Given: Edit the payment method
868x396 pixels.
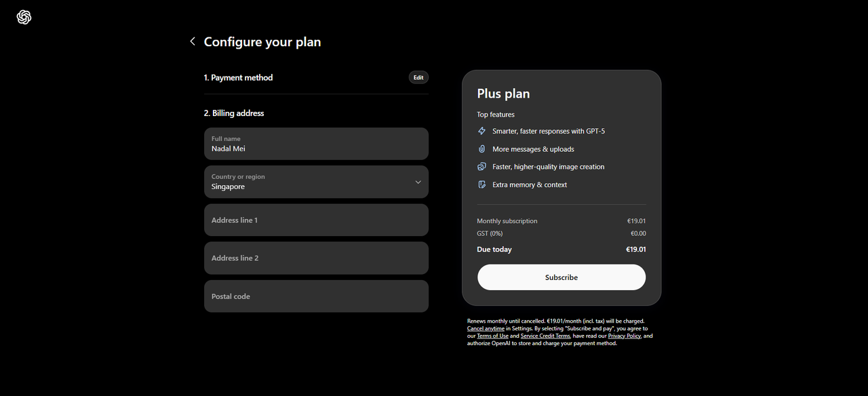Looking at the screenshot, I should coord(418,77).
